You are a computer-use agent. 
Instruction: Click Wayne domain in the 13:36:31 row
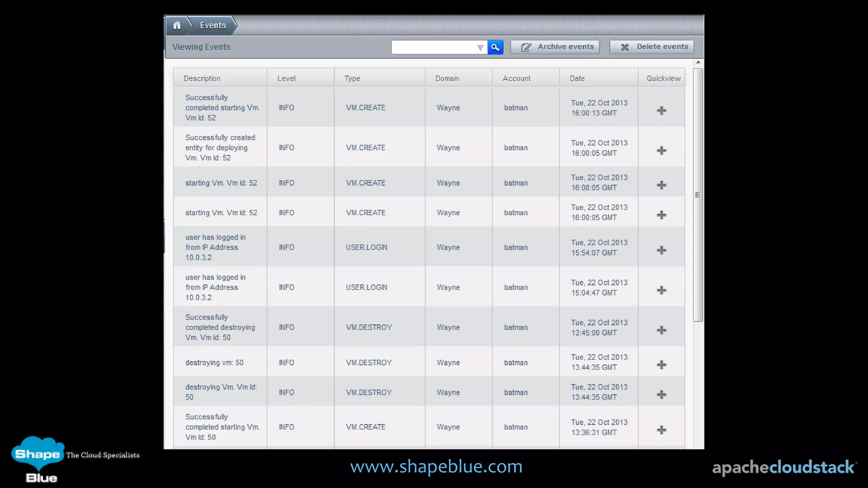tap(448, 427)
